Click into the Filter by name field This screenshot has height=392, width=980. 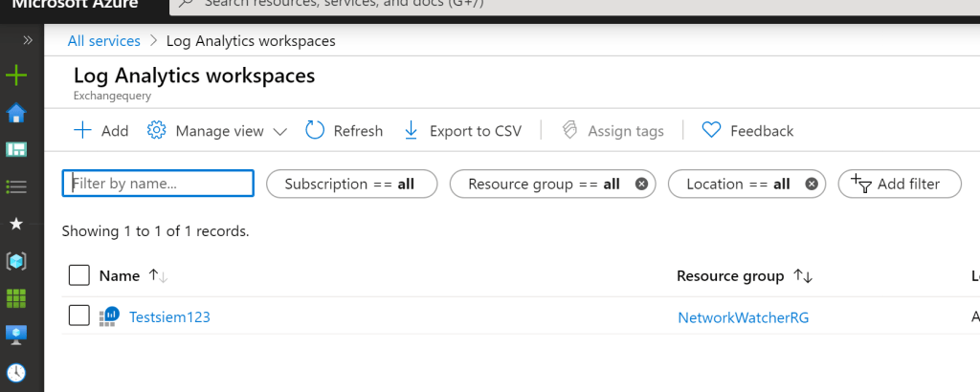(158, 184)
